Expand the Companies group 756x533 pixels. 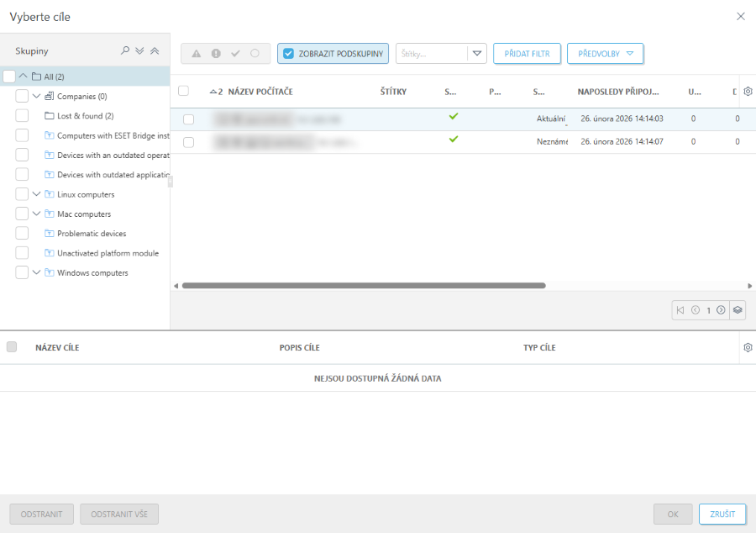pyautogui.click(x=36, y=96)
